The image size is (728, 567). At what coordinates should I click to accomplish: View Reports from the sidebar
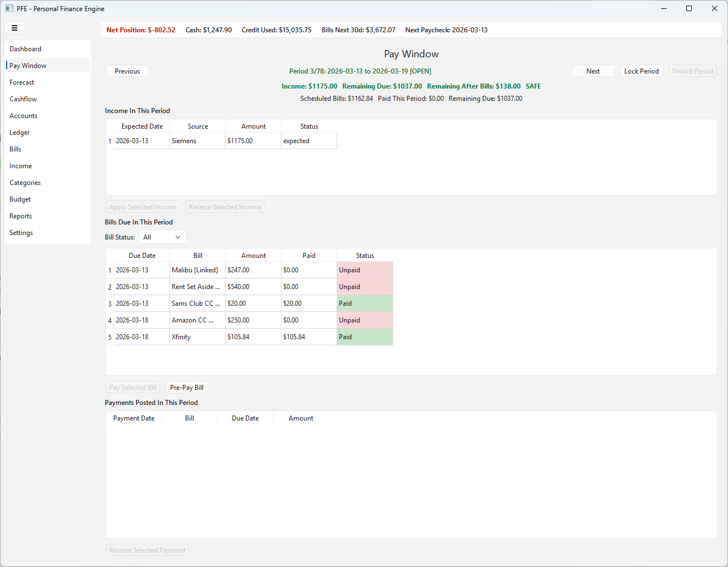click(21, 216)
